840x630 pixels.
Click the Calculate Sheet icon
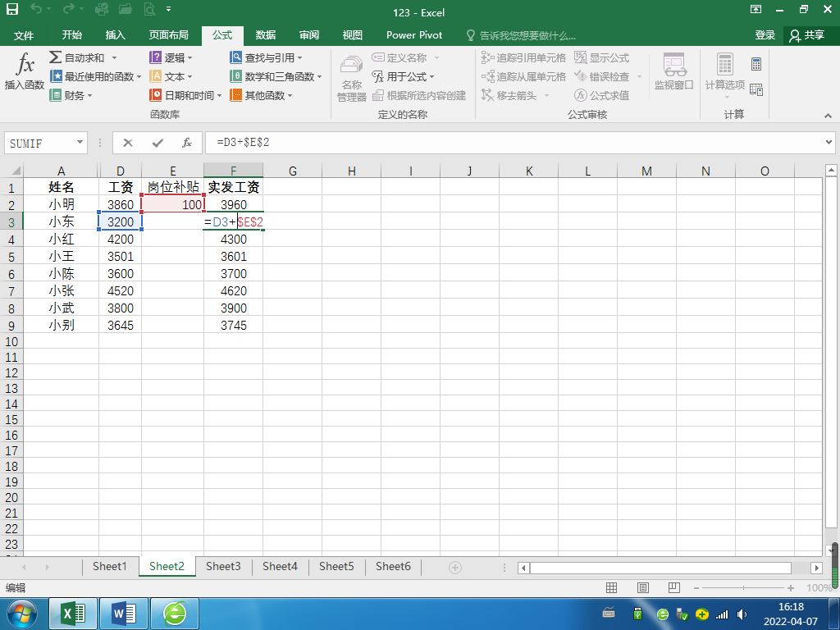click(x=756, y=89)
